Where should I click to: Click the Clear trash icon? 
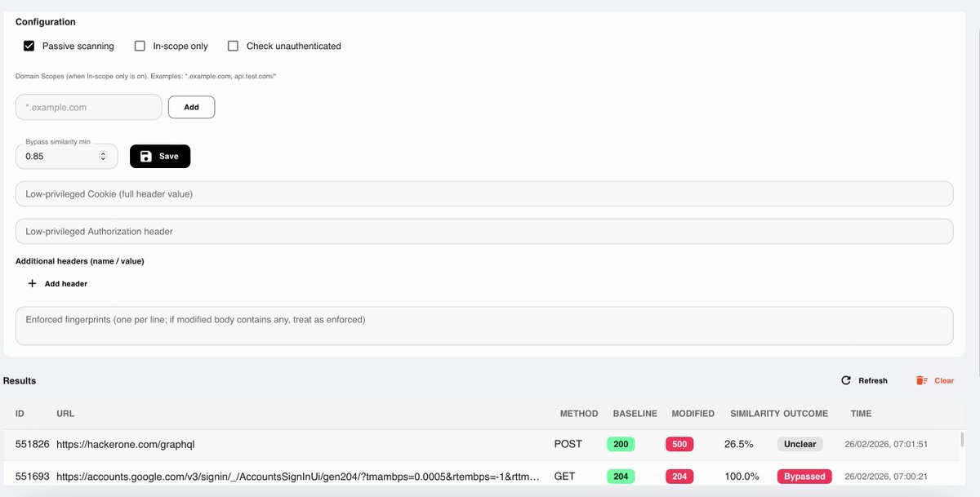click(921, 380)
